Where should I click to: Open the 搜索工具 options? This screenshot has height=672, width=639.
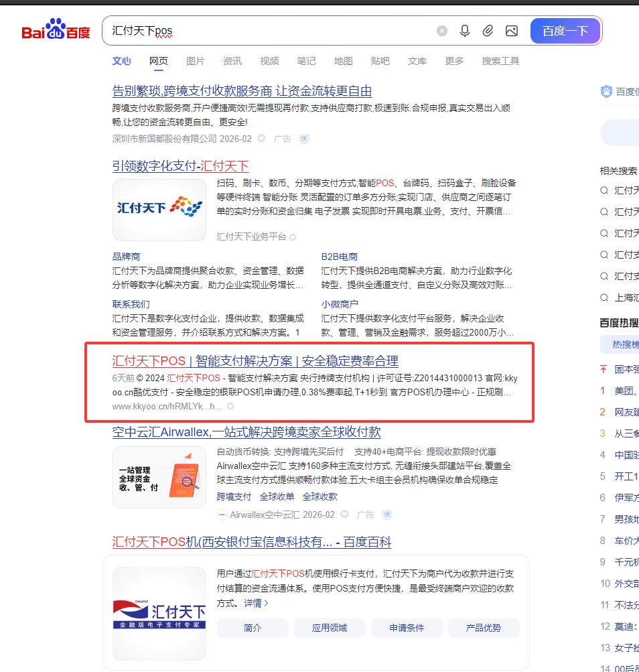pos(500,61)
